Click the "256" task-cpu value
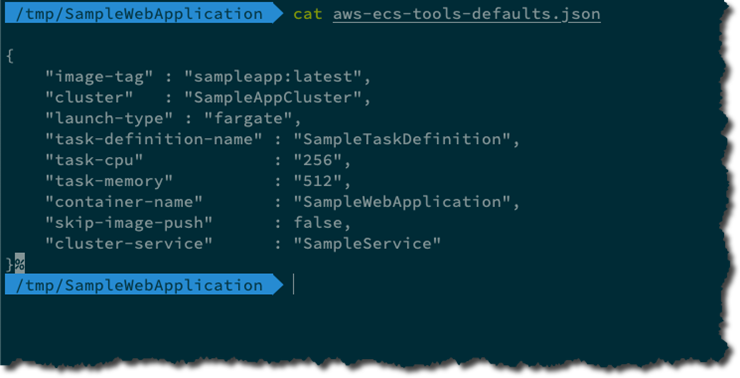Screen dimensions: 740x378 coord(318,160)
